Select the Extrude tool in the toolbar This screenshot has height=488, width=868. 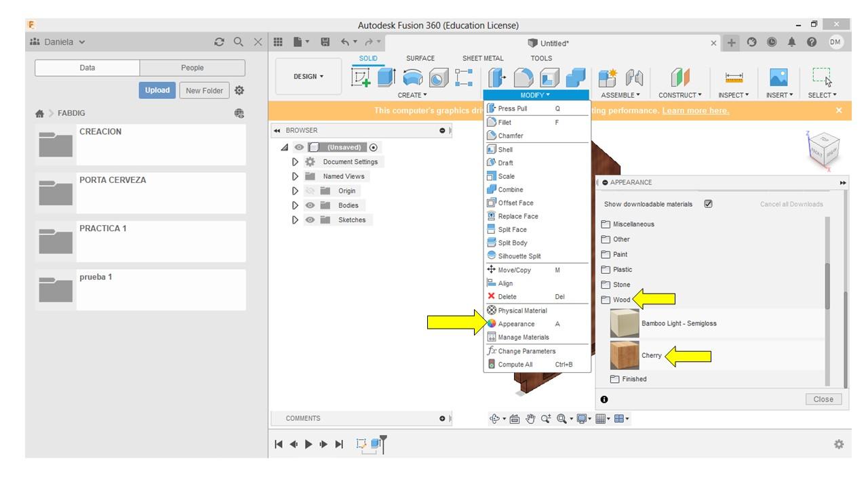[387, 78]
